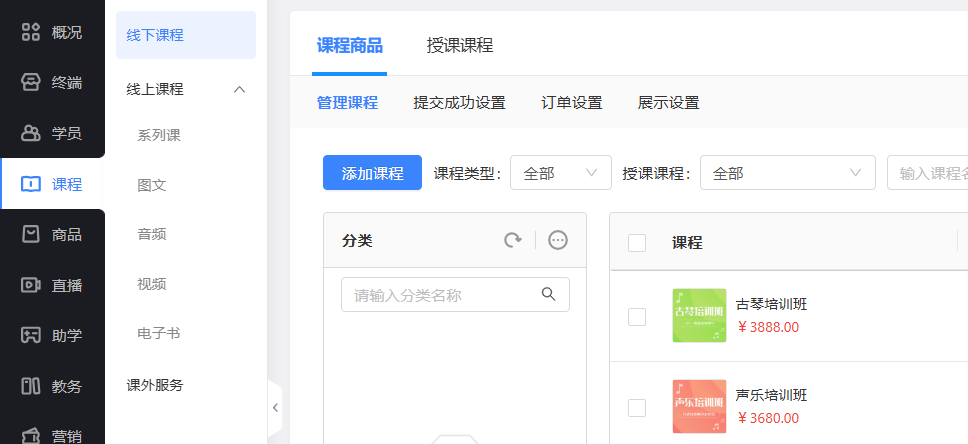968x444 pixels.
Task: Open 课外服务 in the side menu
Action: point(155,385)
